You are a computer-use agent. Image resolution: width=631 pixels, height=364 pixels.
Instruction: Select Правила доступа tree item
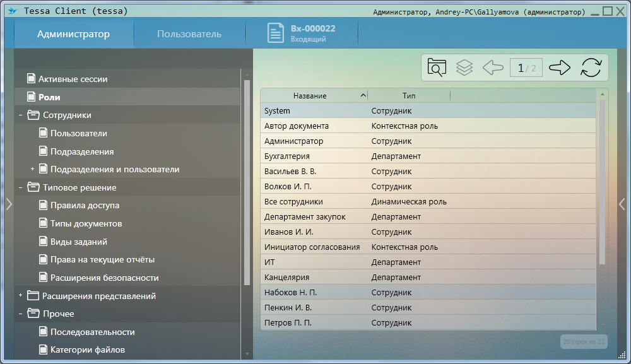point(85,206)
